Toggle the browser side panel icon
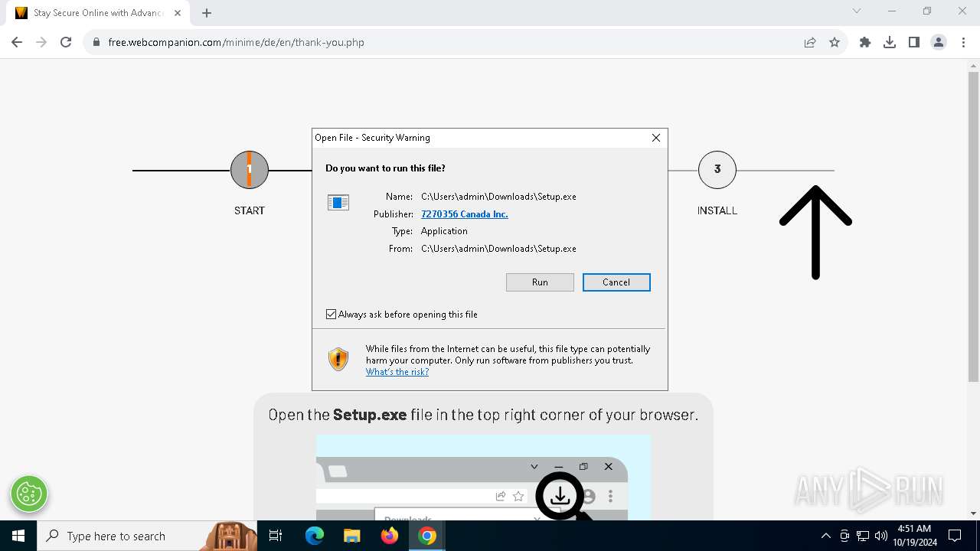 tap(914, 42)
